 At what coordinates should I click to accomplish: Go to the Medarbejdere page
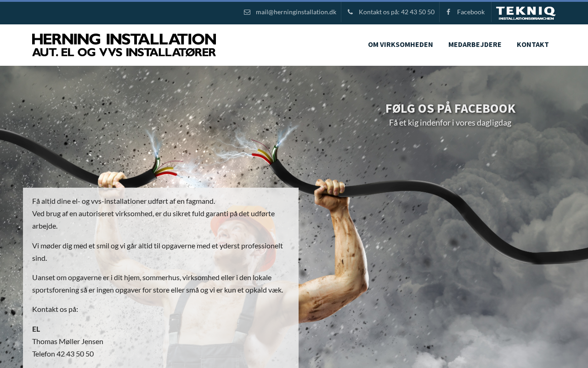[x=475, y=45]
